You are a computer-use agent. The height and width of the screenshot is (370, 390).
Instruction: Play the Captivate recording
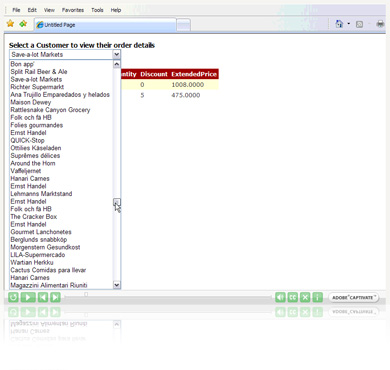pyautogui.click(x=28, y=297)
